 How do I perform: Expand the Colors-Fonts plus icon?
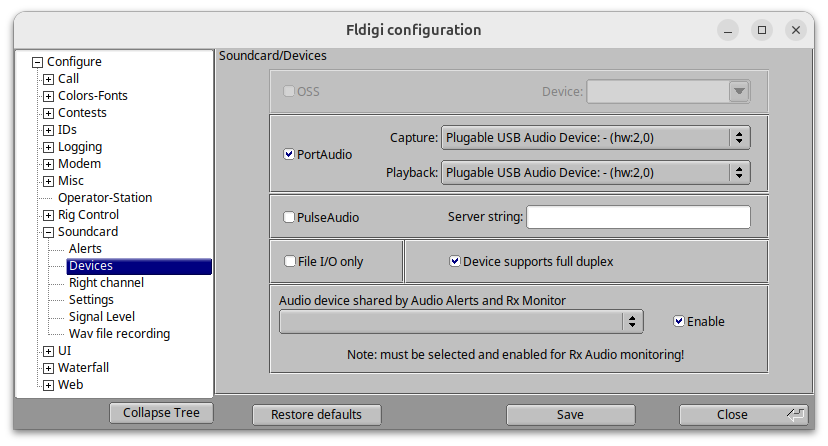tap(48, 96)
